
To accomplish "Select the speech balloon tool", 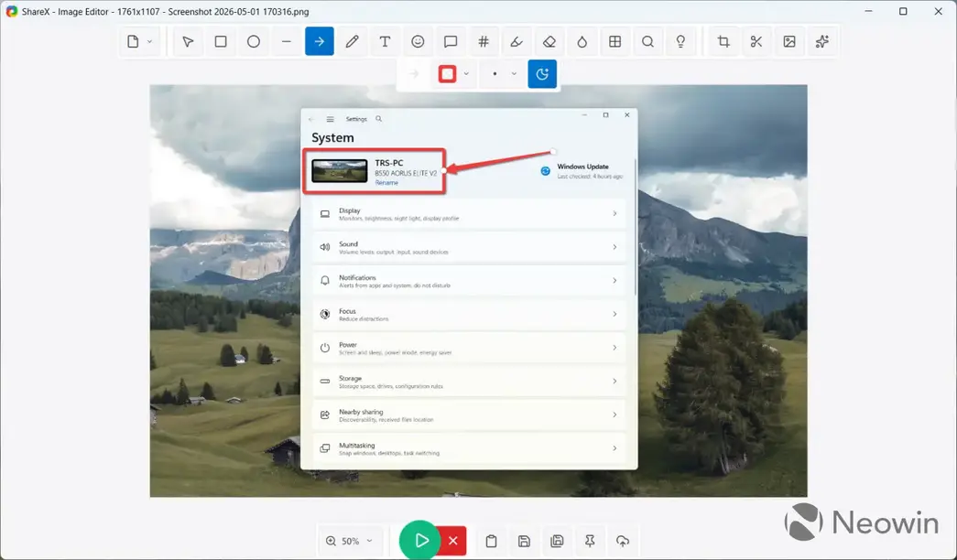I will point(451,41).
